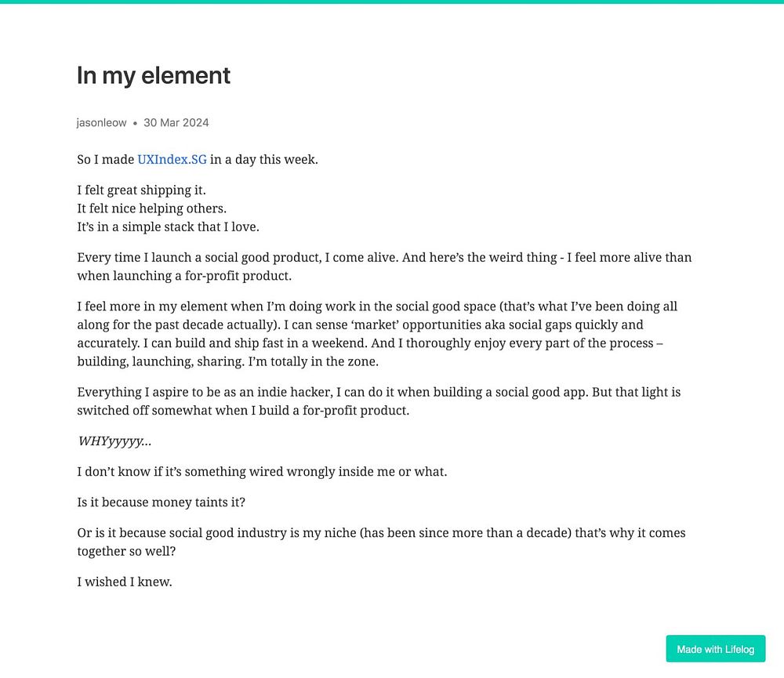Select the italic "WHYyyyyy..." text
The height and width of the screenshot is (678, 784).
114,441
